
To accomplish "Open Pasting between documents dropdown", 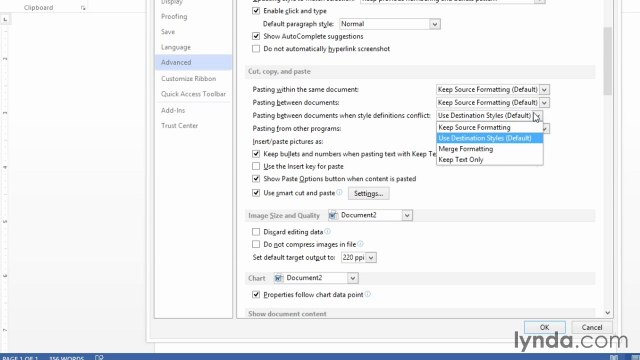I will (x=544, y=102).
